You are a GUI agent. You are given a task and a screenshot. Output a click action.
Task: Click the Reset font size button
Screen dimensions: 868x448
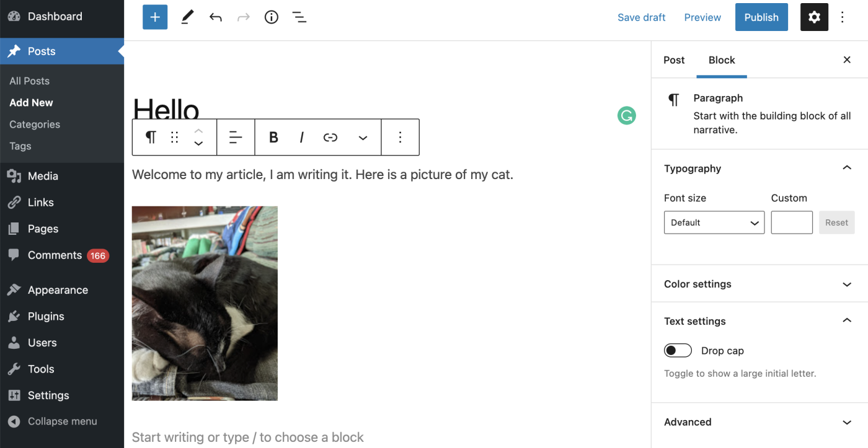coord(836,222)
